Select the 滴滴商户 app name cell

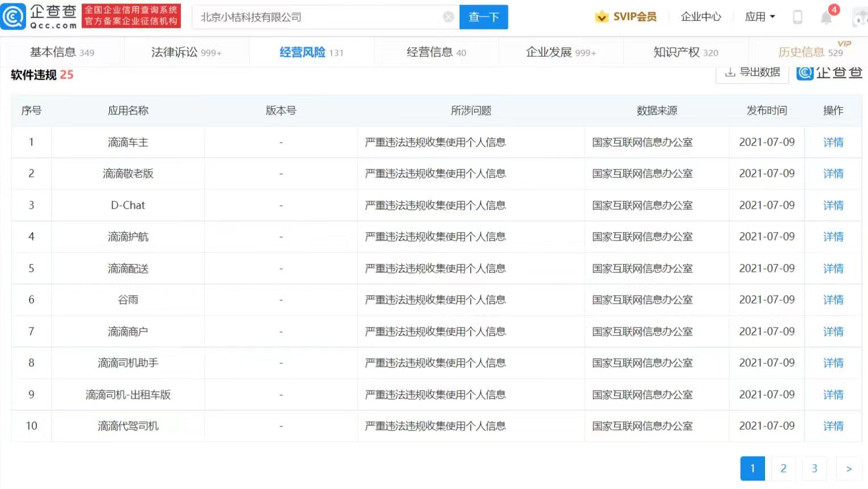coord(128,331)
